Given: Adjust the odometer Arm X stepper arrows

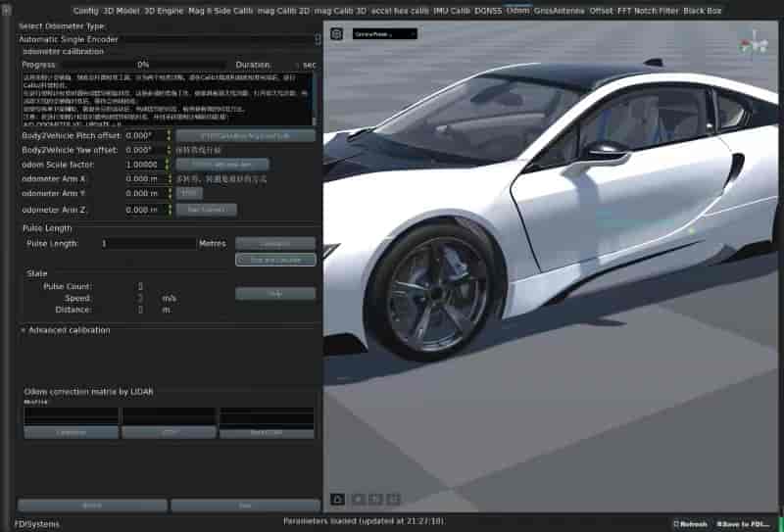Looking at the screenshot, I should (169, 179).
